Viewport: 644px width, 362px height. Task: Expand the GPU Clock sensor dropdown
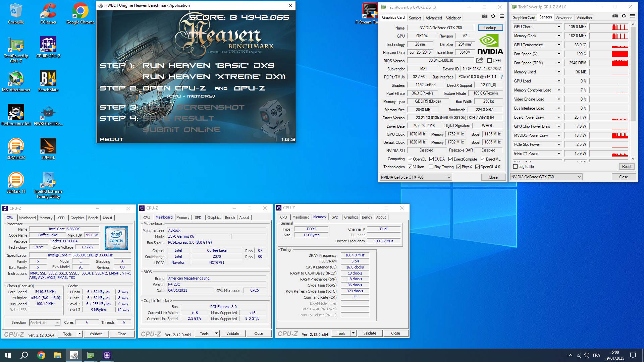coord(559,27)
